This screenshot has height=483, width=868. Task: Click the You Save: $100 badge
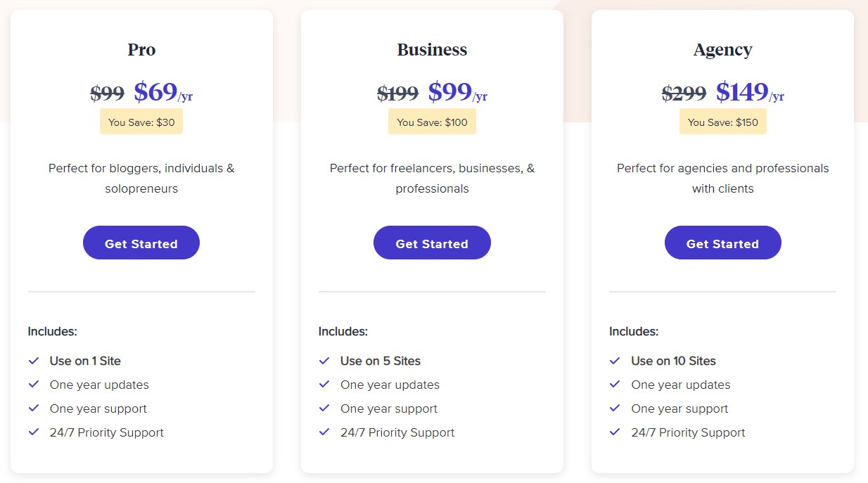[x=432, y=122]
